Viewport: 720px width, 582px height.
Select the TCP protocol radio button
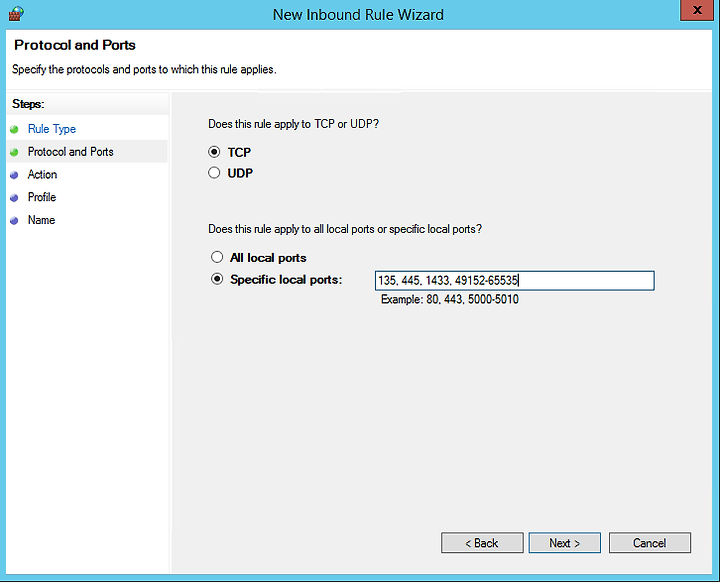[x=214, y=152]
